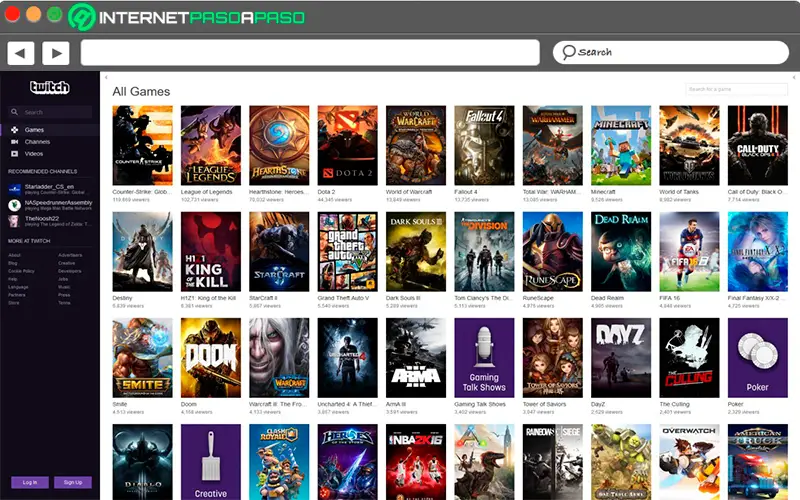
Task: Open the Minecraft game cover
Action: (x=621, y=145)
